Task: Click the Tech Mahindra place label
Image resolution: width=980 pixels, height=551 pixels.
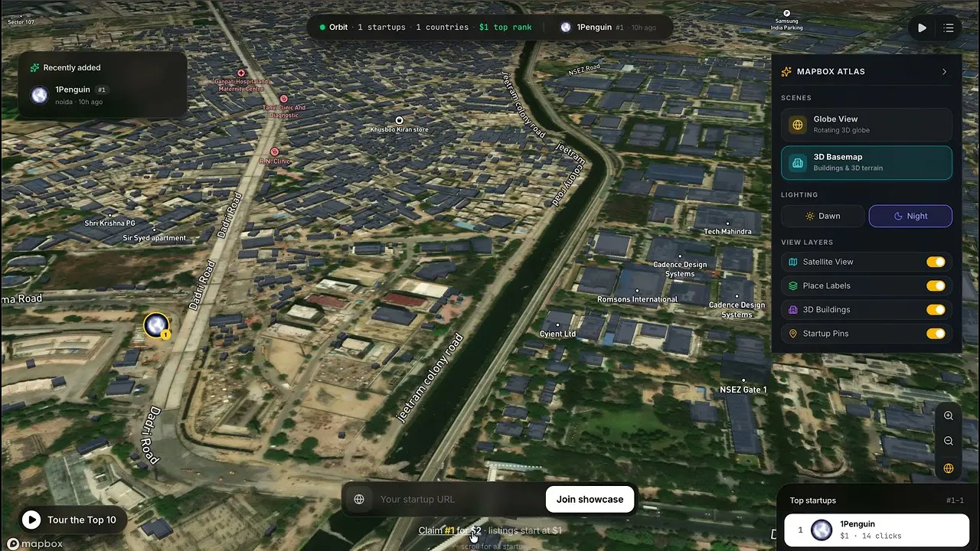Action: 727,231
